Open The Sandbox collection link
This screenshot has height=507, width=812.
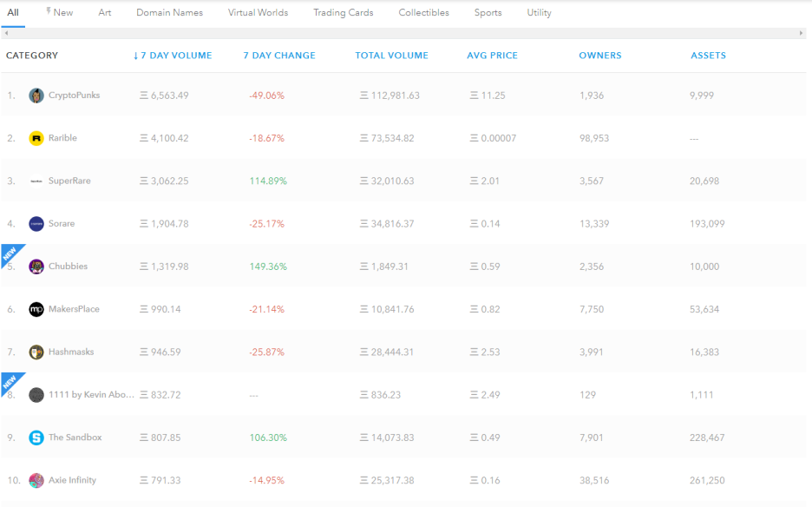75,438
